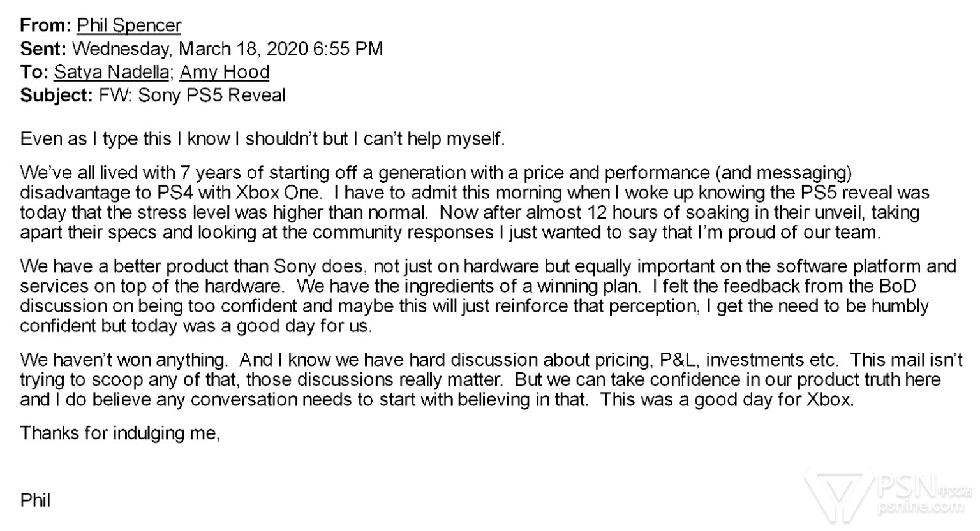The width and height of the screenshot is (980, 531).
Task: Open the Amy Hood recipient link
Action: (x=225, y=72)
